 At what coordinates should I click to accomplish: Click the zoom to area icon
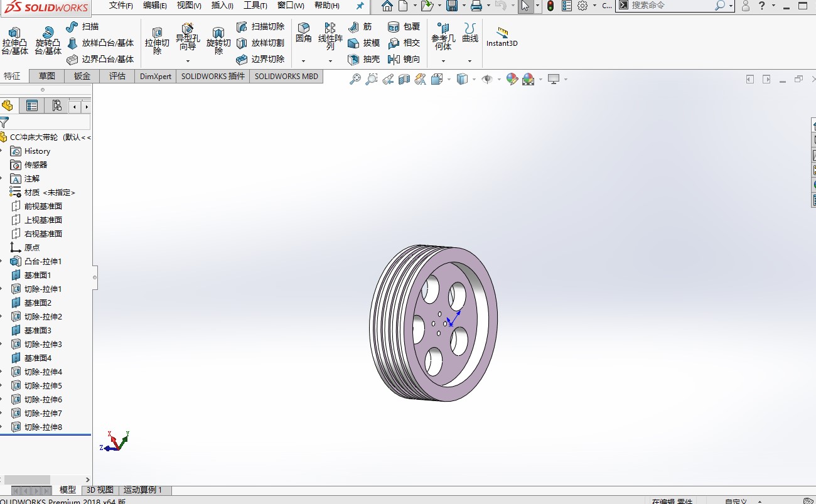pos(372,79)
